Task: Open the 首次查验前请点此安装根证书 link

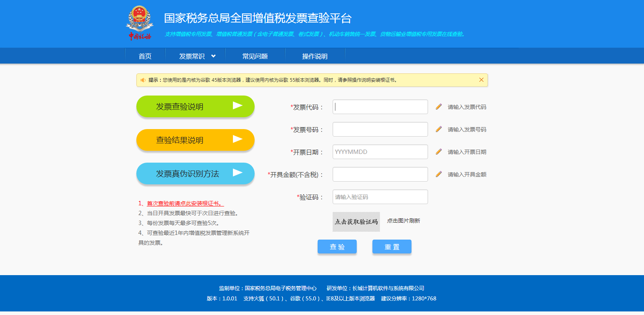Action: [185, 203]
